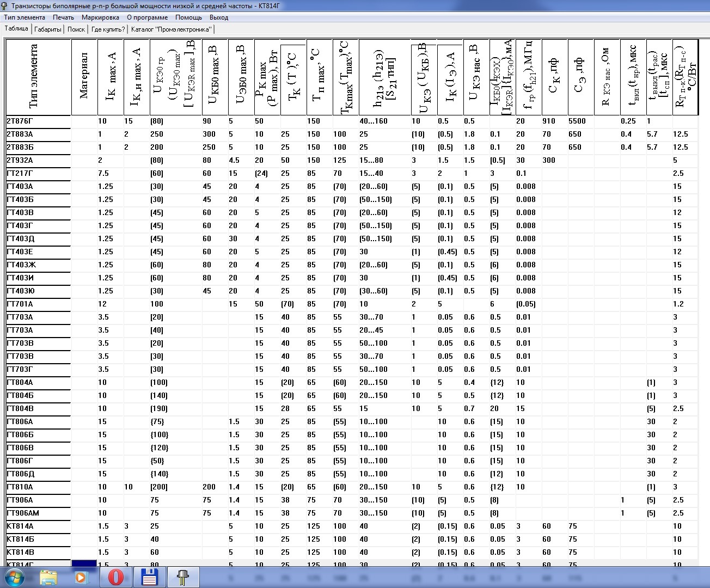Select the ГТ804В transistor row
Viewport: 710px width, 588px height.
[39, 409]
